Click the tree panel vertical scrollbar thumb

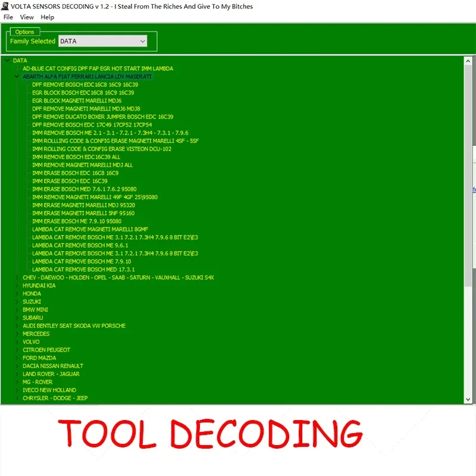(x=468, y=175)
